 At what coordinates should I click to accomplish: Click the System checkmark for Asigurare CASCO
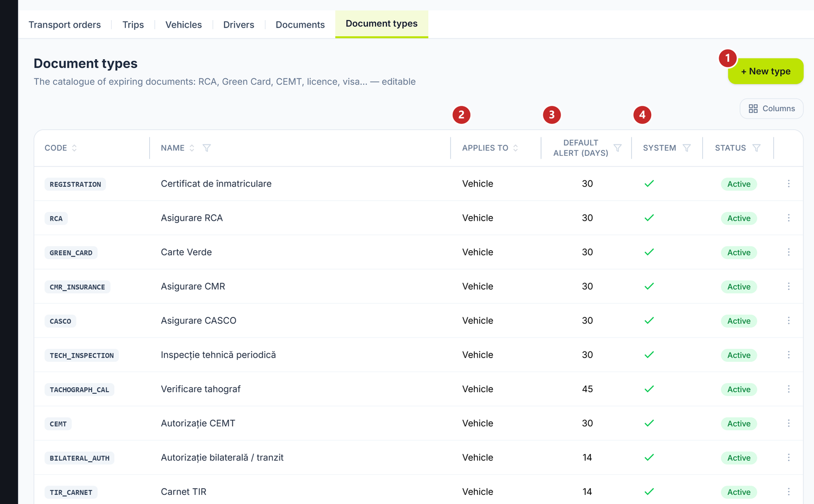coord(649,321)
